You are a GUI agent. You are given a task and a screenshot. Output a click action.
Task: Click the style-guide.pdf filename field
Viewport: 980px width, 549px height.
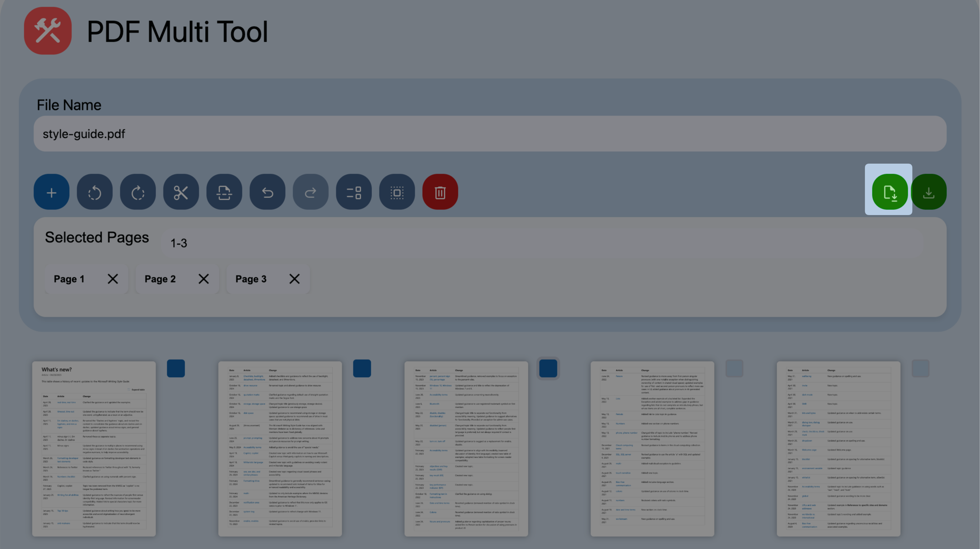point(490,134)
